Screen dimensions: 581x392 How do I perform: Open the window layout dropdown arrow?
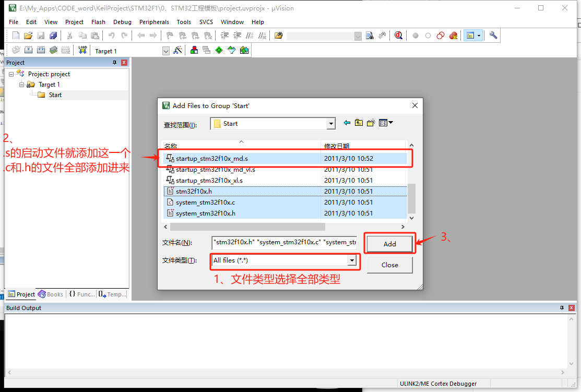click(479, 35)
